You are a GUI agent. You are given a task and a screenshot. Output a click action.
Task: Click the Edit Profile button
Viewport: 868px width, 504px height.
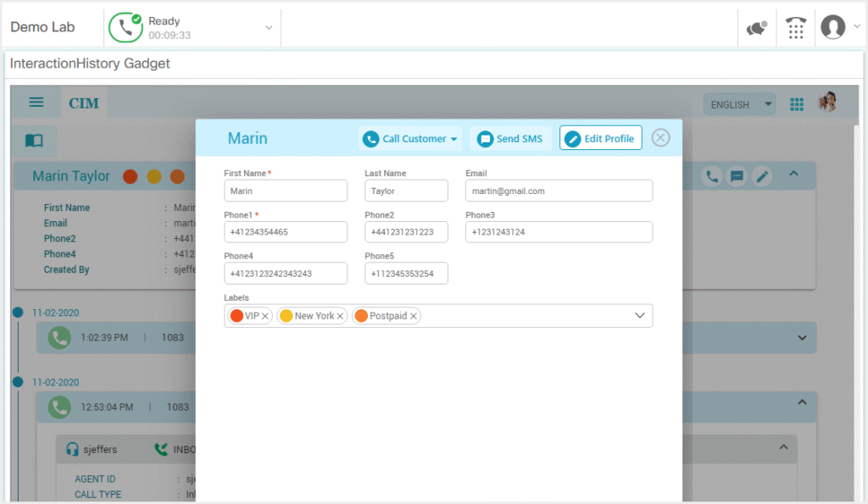click(x=601, y=138)
